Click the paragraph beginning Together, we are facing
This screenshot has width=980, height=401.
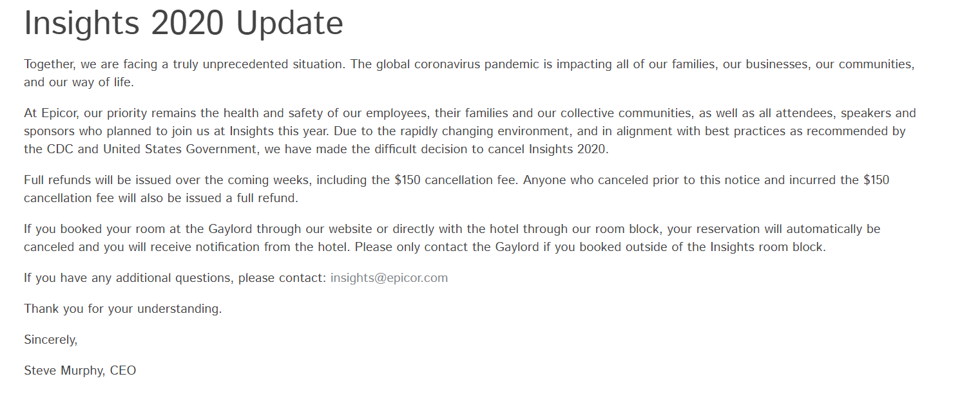pyautogui.click(x=469, y=73)
